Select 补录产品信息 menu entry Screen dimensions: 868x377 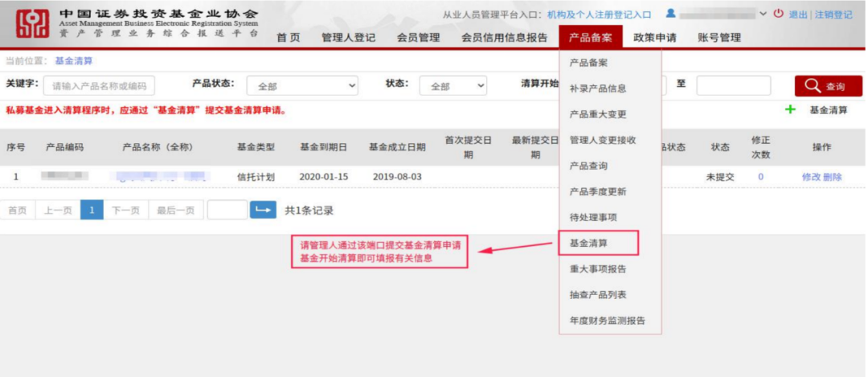598,88
